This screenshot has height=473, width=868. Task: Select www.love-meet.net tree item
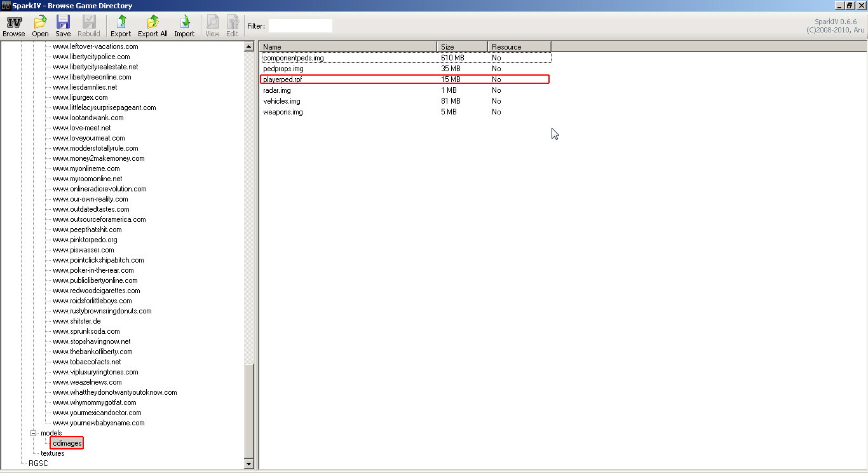pyautogui.click(x=82, y=128)
